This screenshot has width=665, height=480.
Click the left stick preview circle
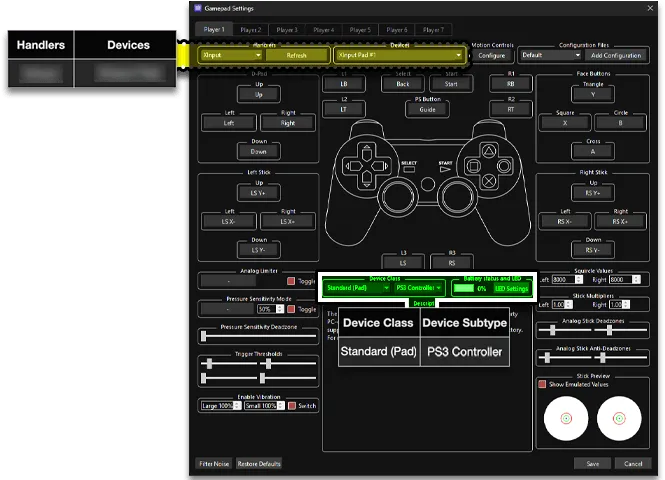coord(566,419)
